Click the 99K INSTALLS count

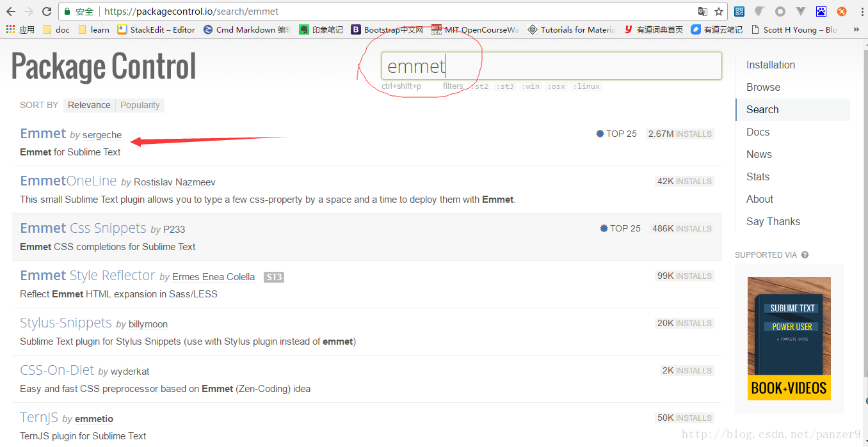[684, 276]
